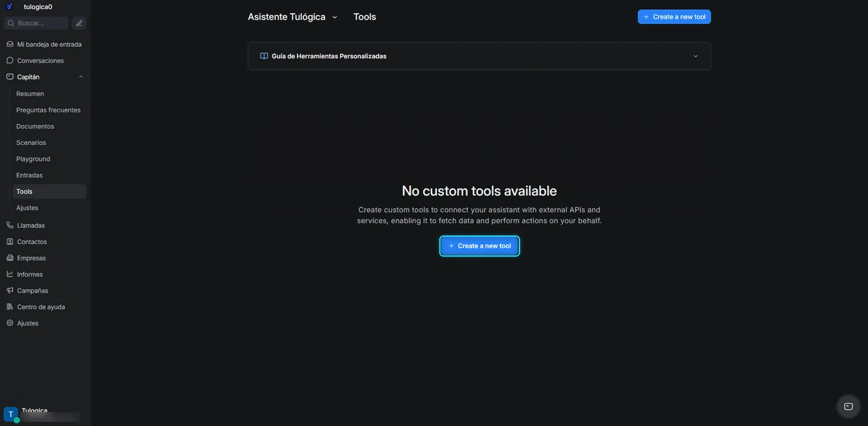Screen dimensions: 868x426
Task: Focus the Buscar search field
Action: [36, 23]
